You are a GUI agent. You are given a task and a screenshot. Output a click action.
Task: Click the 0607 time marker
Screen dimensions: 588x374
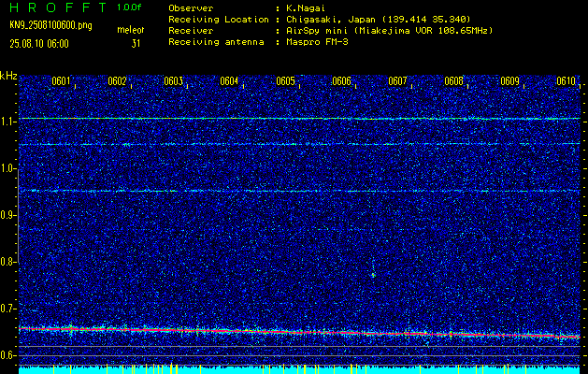click(x=397, y=81)
